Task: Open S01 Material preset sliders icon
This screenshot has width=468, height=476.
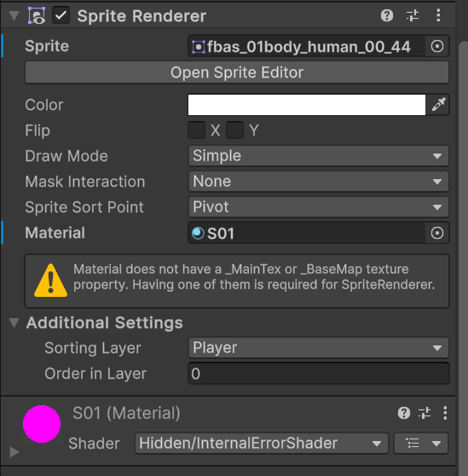Action: (425, 413)
